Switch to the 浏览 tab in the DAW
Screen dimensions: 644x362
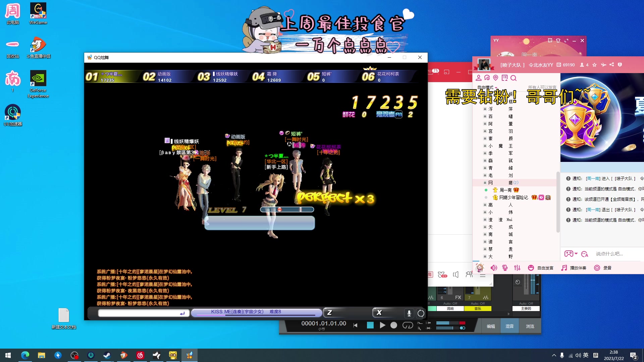pos(530,326)
